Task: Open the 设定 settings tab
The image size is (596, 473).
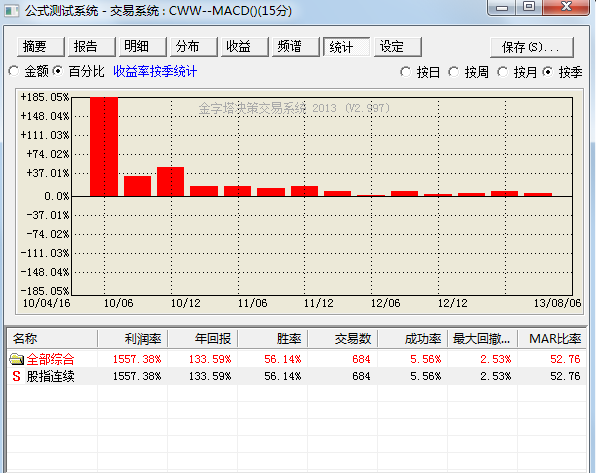Action: pyautogui.click(x=397, y=47)
